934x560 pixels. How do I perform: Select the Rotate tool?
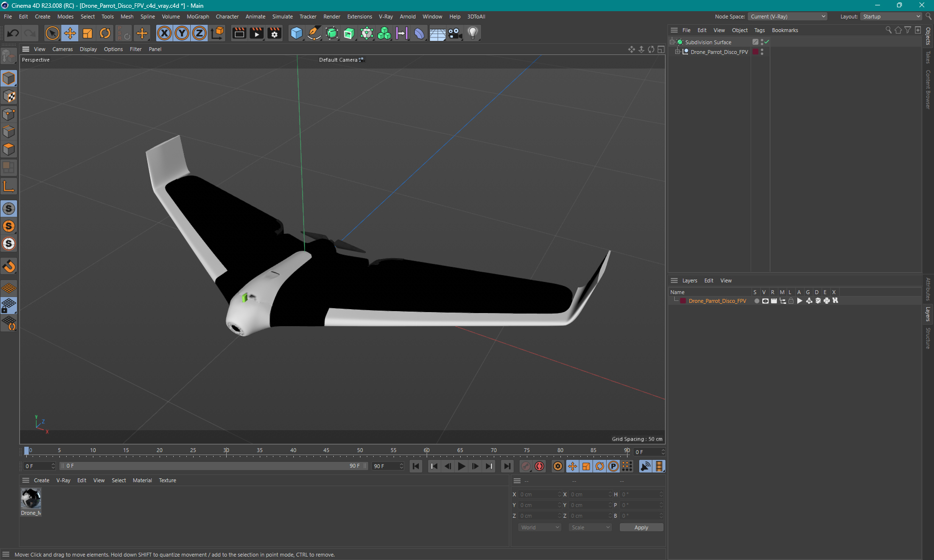(x=105, y=33)
